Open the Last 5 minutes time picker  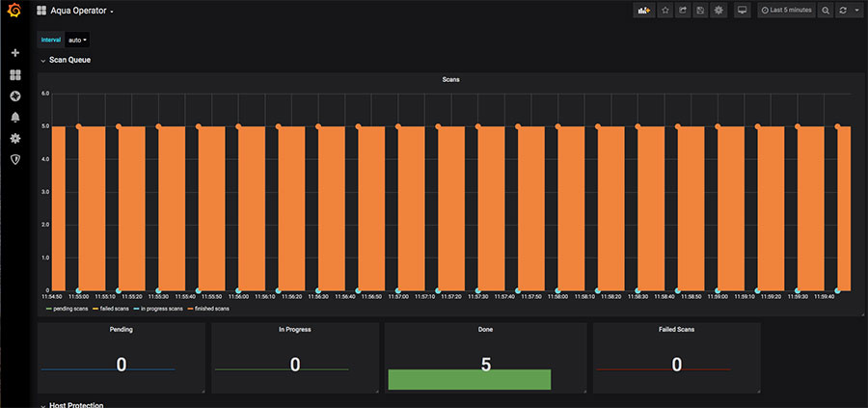point(787,10)
